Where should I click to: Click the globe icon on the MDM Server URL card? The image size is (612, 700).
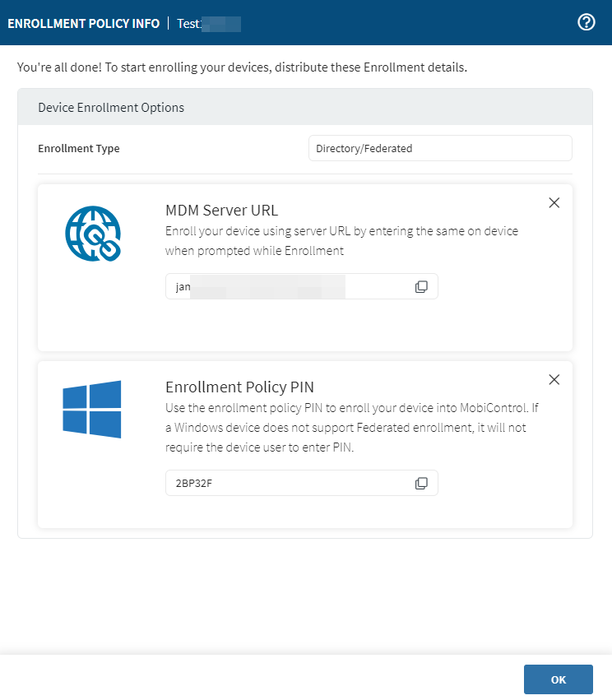[x=92, y=234]
